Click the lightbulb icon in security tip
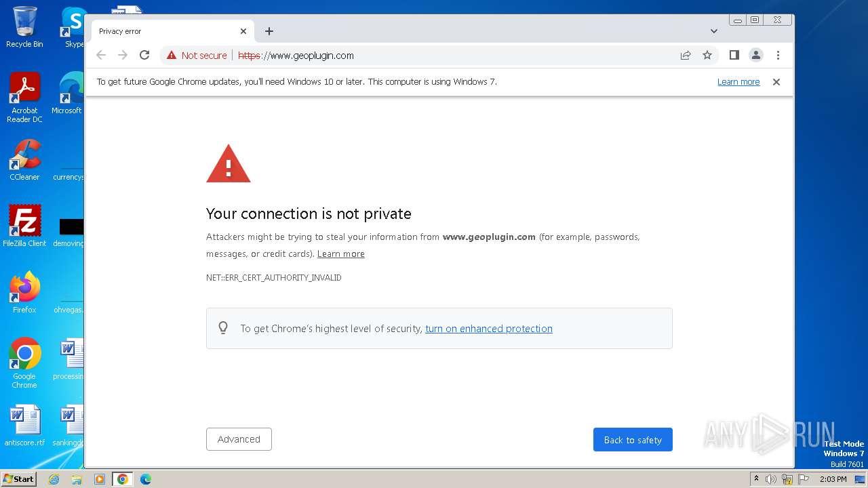868x488 pixels. tap(223, 328)
